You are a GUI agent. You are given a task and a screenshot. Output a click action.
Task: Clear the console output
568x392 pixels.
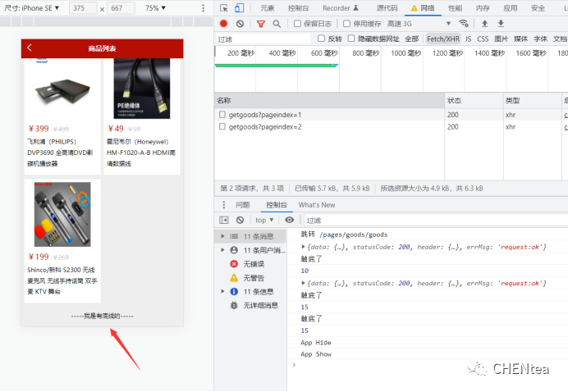point(240,220)
